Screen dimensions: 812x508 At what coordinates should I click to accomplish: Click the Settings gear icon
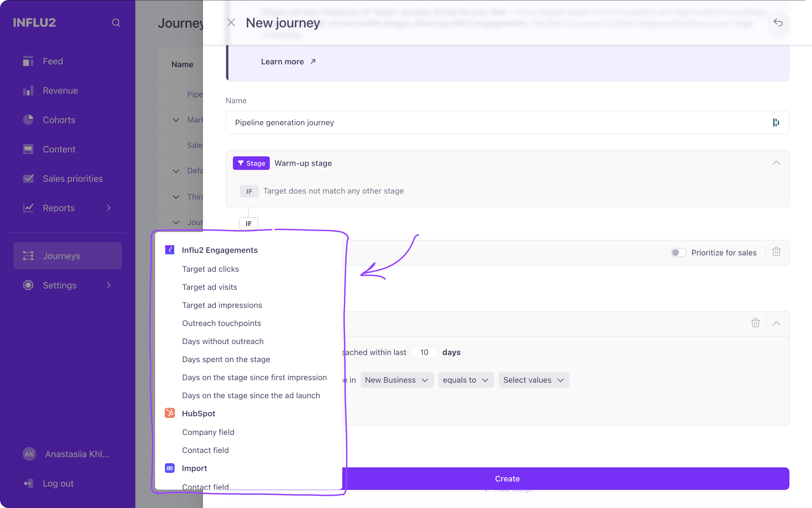click(x=28, y=285)
